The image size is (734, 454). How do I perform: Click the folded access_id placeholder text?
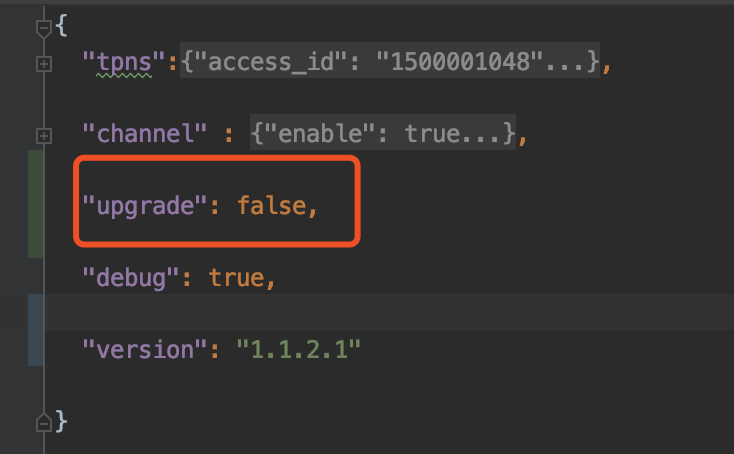click(391, 64)
